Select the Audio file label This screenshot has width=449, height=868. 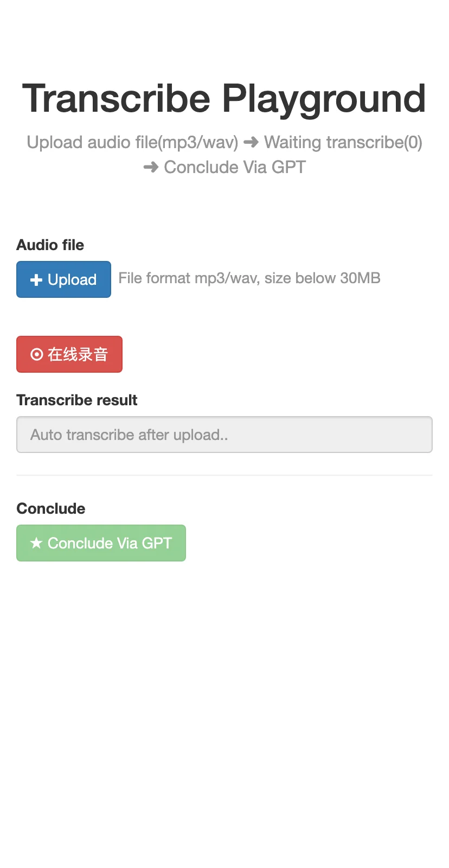tap(50, 245)
